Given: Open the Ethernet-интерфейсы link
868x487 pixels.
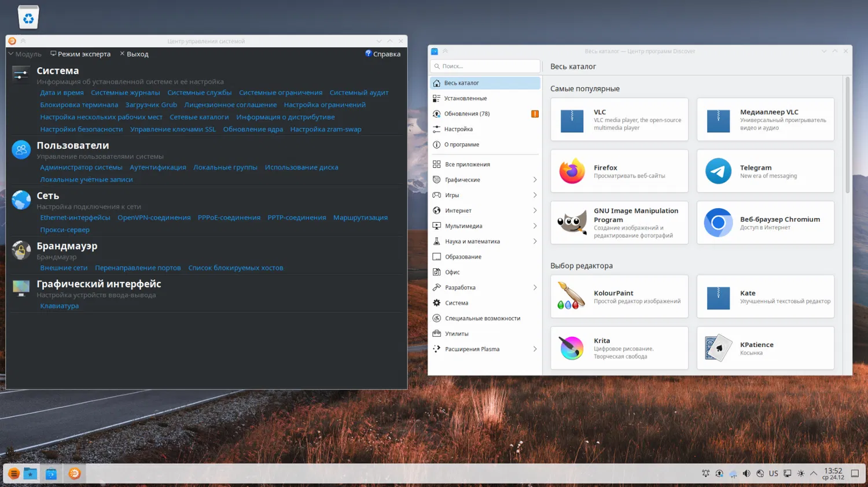Looking at the screenshot, I should pyautogui.click(x=75, y=217).
